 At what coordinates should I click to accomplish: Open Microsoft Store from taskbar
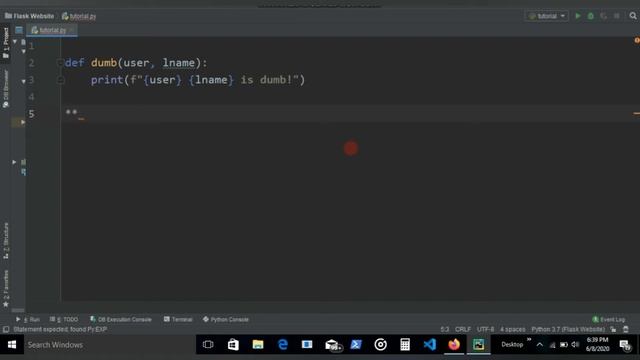pos(233,345)
